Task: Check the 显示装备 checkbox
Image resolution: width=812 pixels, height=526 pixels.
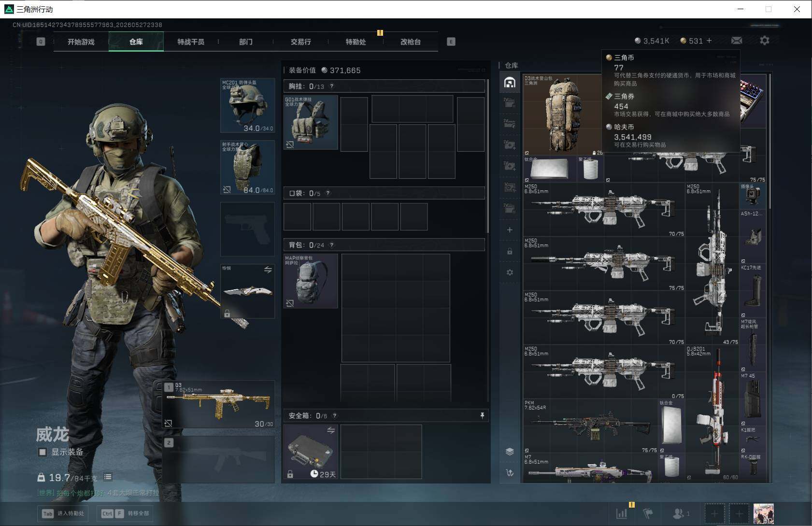Action: (x=43, y=452)
